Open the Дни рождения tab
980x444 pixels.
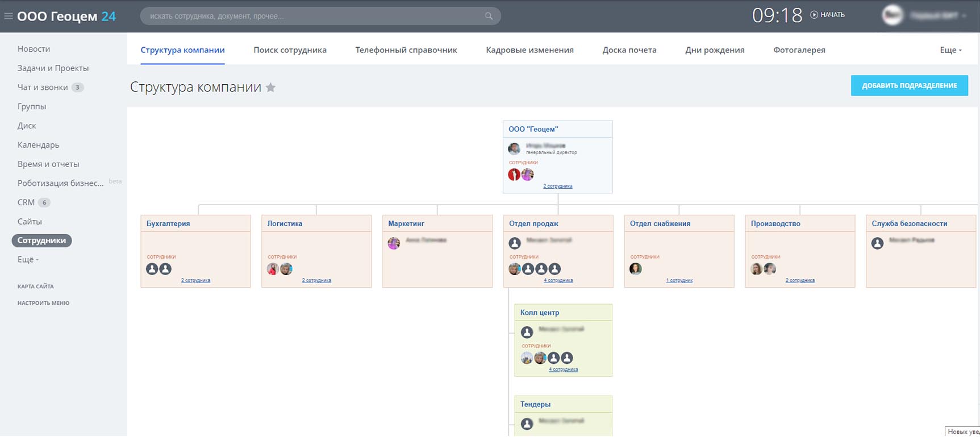pos(715,50)
